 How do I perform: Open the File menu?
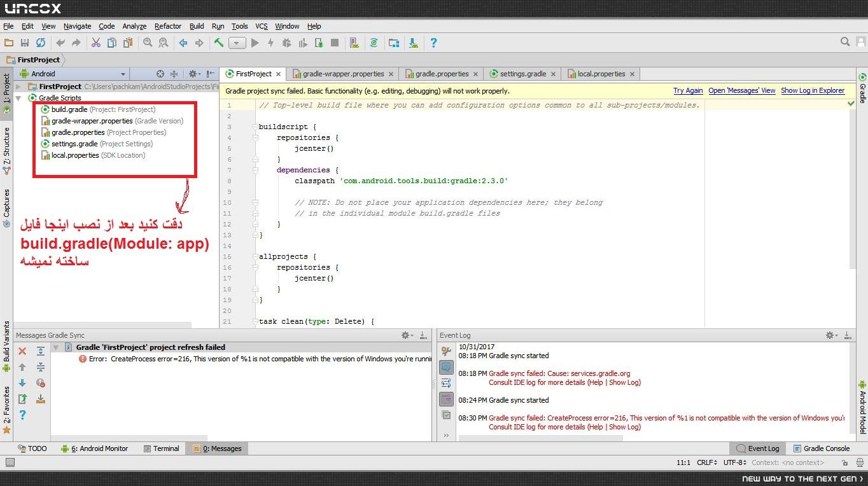[8, 26]
